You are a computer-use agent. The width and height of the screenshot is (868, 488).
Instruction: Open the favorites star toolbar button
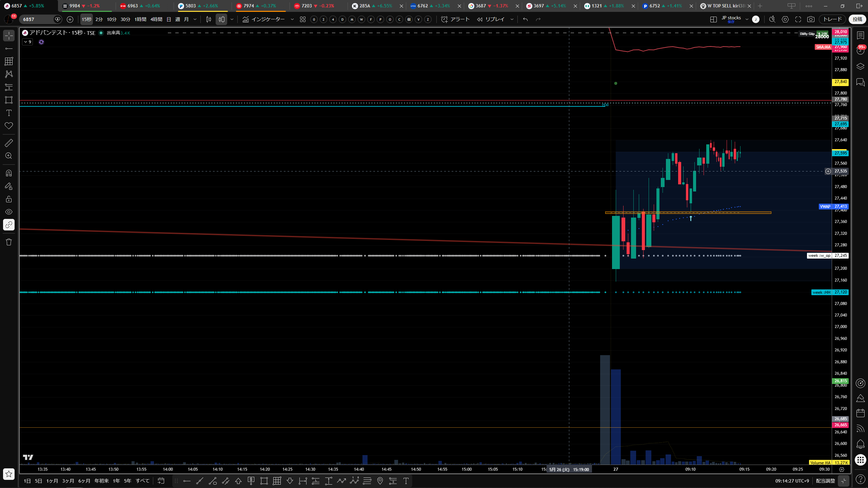[x=9, y=474]
